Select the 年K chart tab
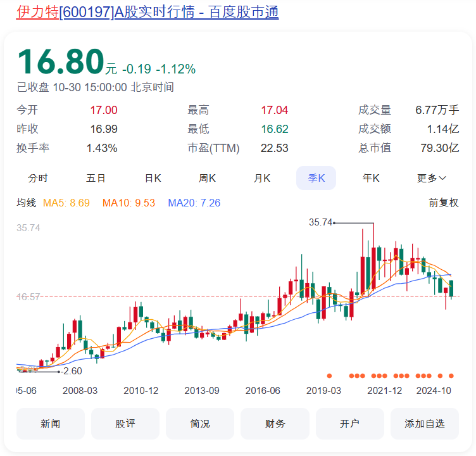Screen dimensions: 476x456 (371, 178)
